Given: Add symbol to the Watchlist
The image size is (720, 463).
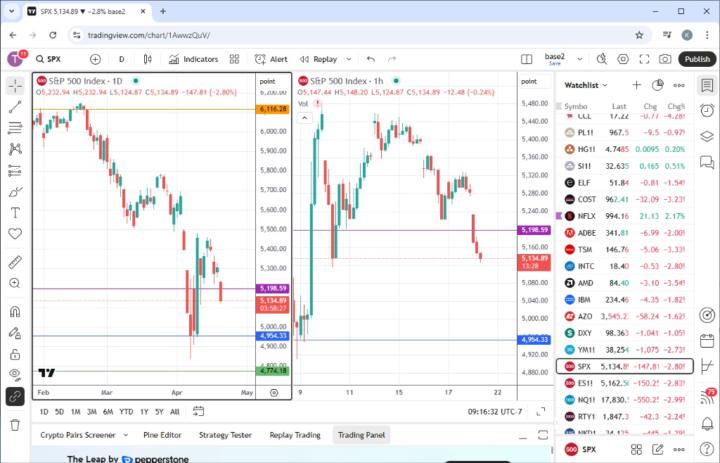Looking at the screenshot, I should 636,85.
